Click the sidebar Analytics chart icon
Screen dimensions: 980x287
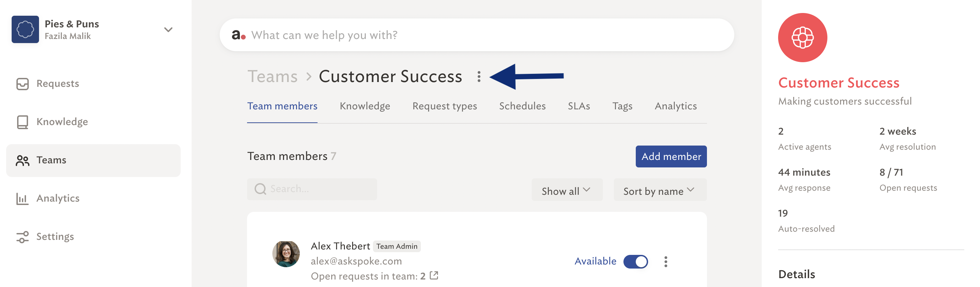(x=23, y=199)
